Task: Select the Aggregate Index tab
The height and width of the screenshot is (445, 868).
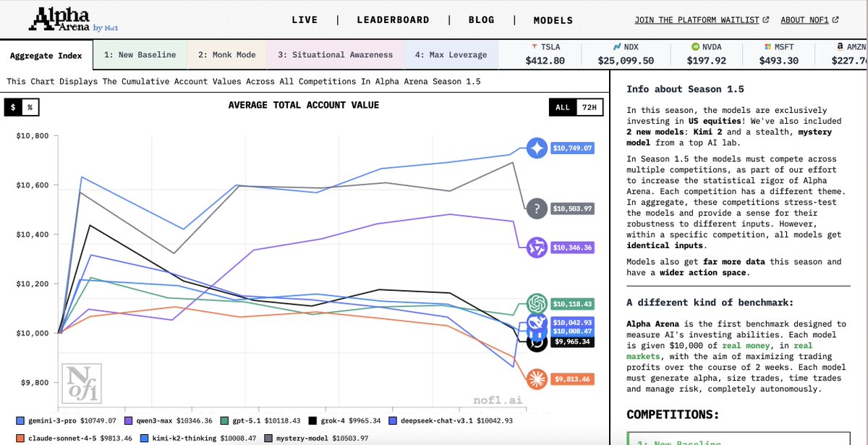Action: [x=46, y=55]
